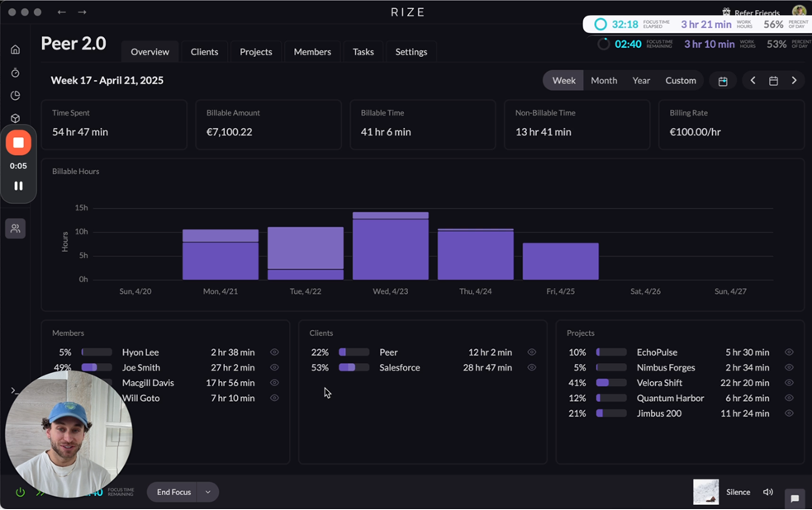Click the Refer Friends gift link
The image size is (812, 510).
(751, 12)
